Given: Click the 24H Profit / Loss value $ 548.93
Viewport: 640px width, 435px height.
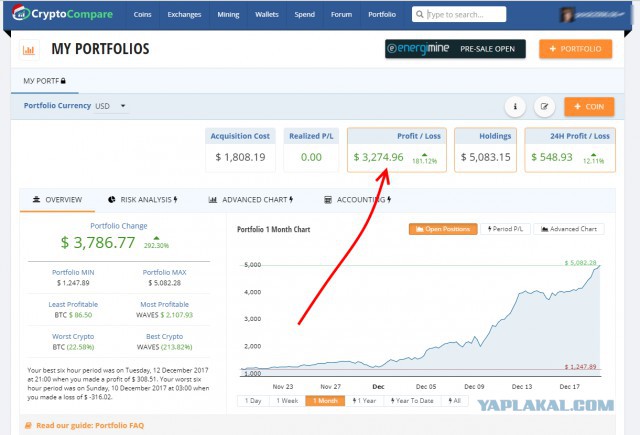Looking at the screenshot, I should coord(552,157).
